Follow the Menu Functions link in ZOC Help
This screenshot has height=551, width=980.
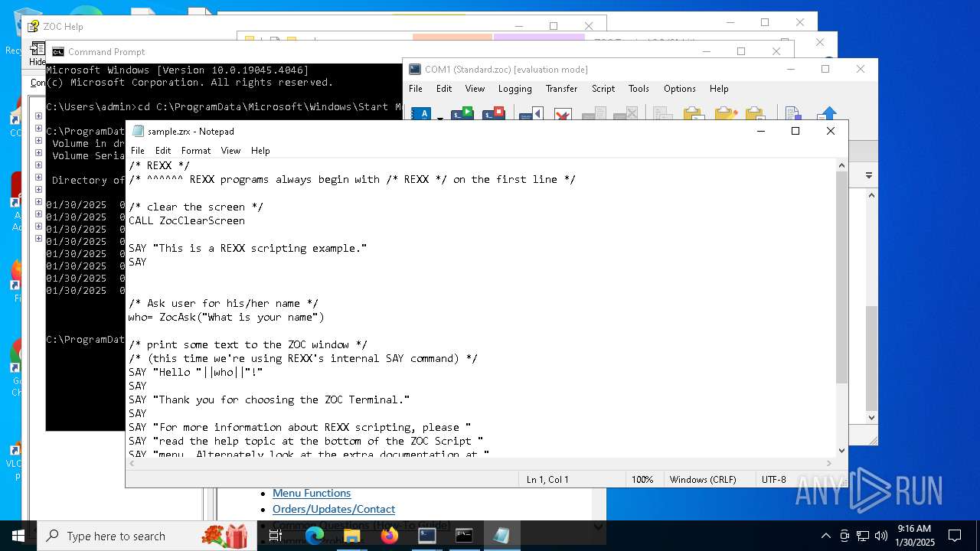(x=312, y=494)
